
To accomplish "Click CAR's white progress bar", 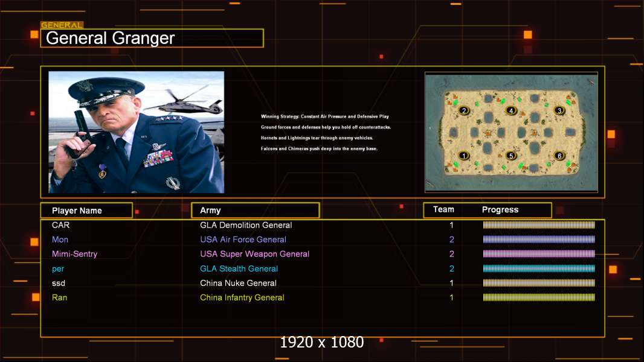I will click(539, 224).
